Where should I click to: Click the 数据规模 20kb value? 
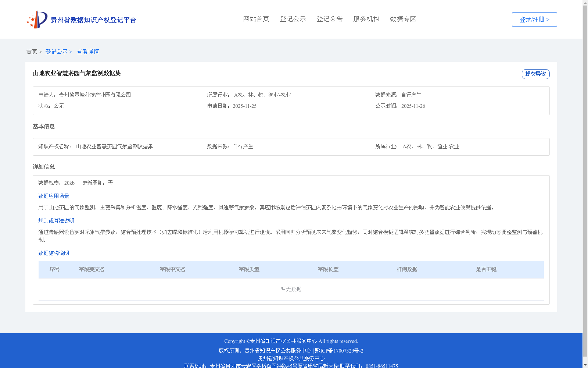point(69,183)
